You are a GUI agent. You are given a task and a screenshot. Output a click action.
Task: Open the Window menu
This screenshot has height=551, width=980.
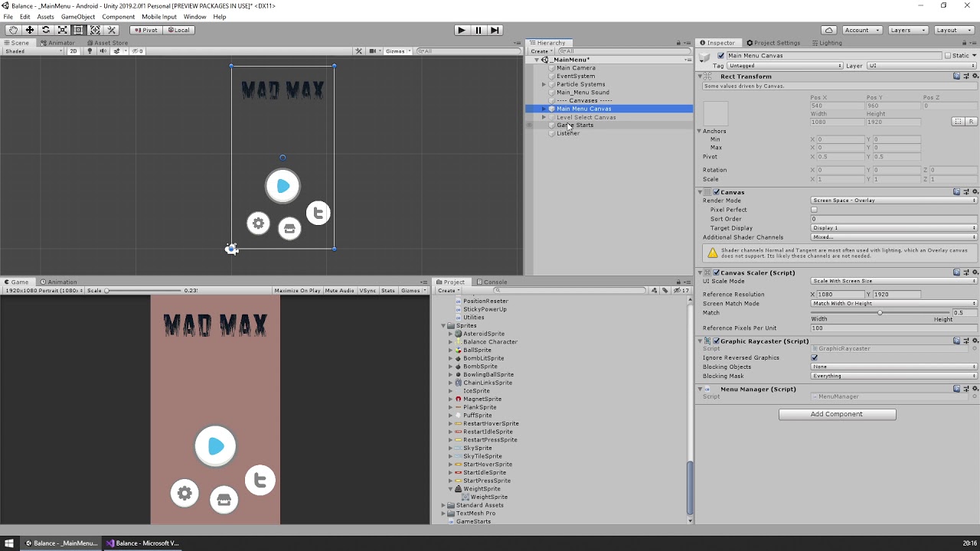194,17
